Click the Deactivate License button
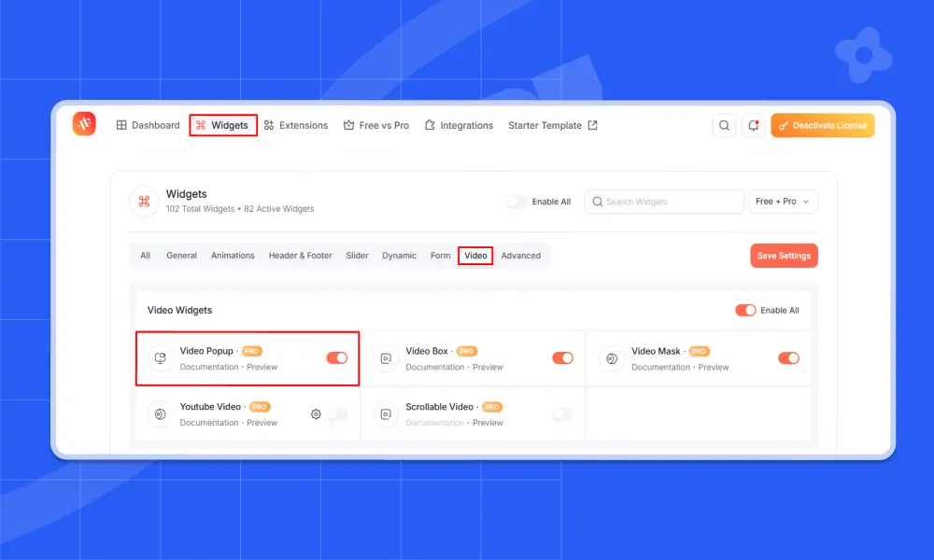 click(823, 125)
